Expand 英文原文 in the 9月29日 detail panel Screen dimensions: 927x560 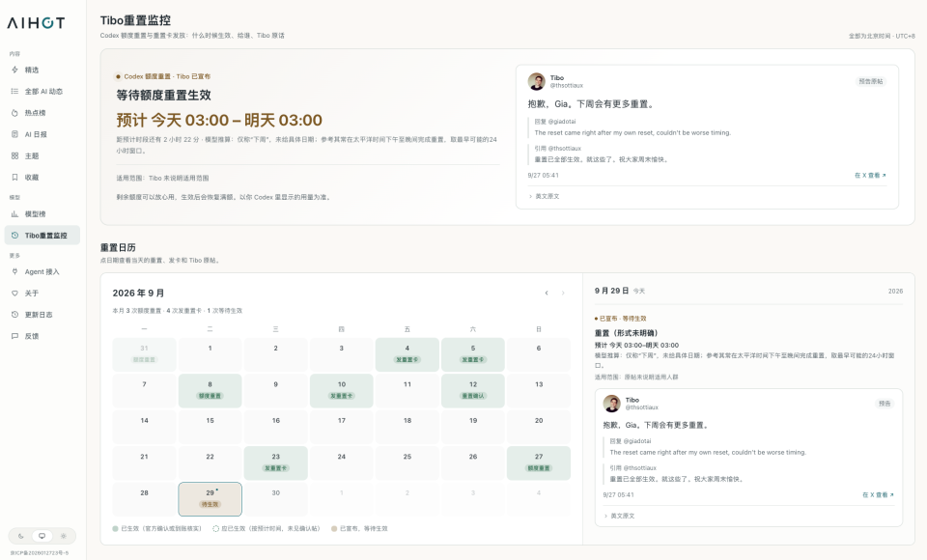point(619,517)
